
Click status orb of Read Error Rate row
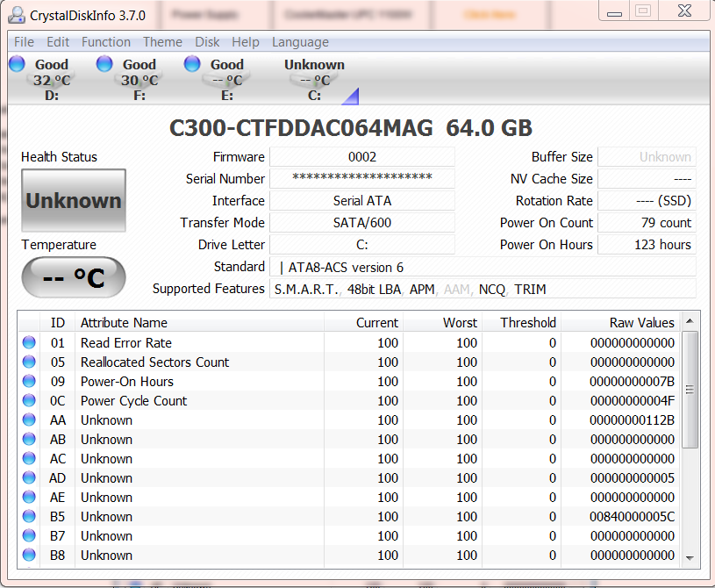(29, 342)
